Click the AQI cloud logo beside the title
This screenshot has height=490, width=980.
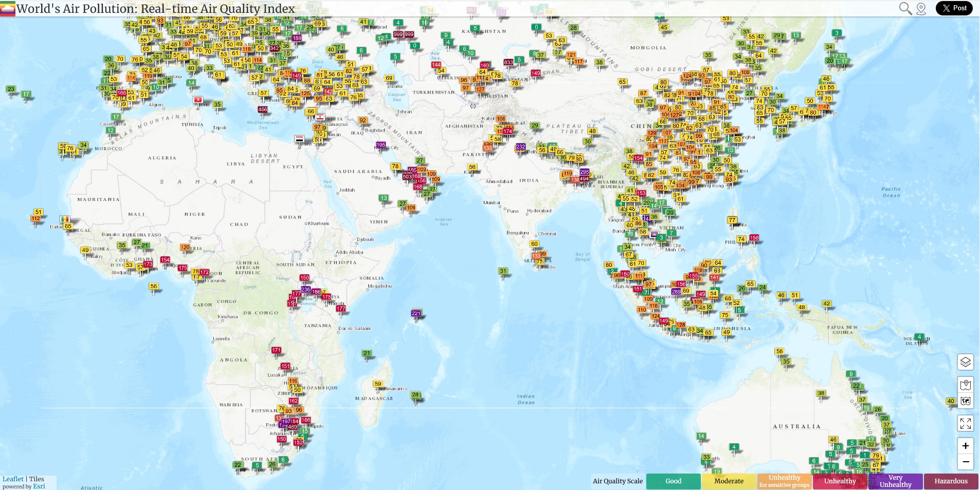click(8, 9)
